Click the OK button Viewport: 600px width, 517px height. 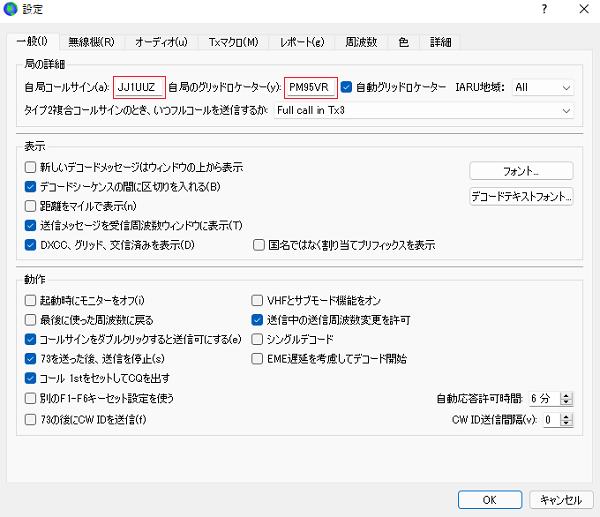point(489,498)
